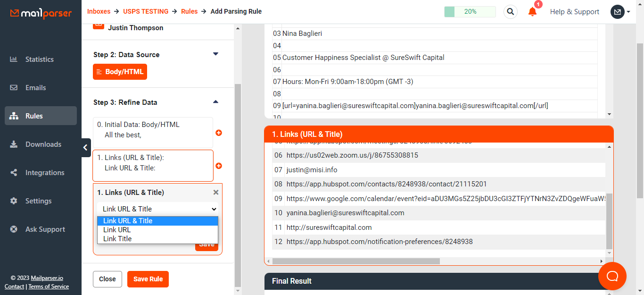
Task: Open the search magnifier icon
Action: click(511, 12)
